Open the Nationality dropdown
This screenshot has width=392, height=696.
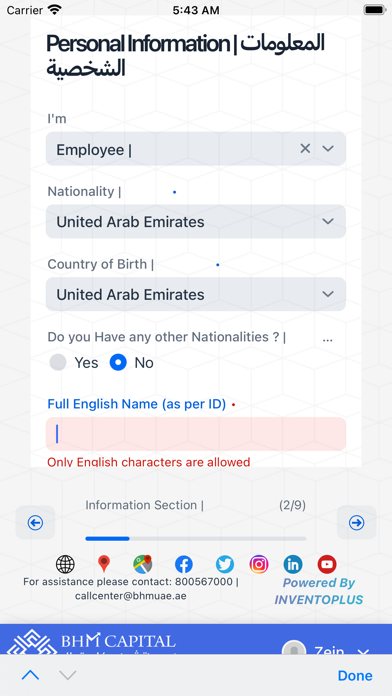pyautogui.click(x=196, y=221)
